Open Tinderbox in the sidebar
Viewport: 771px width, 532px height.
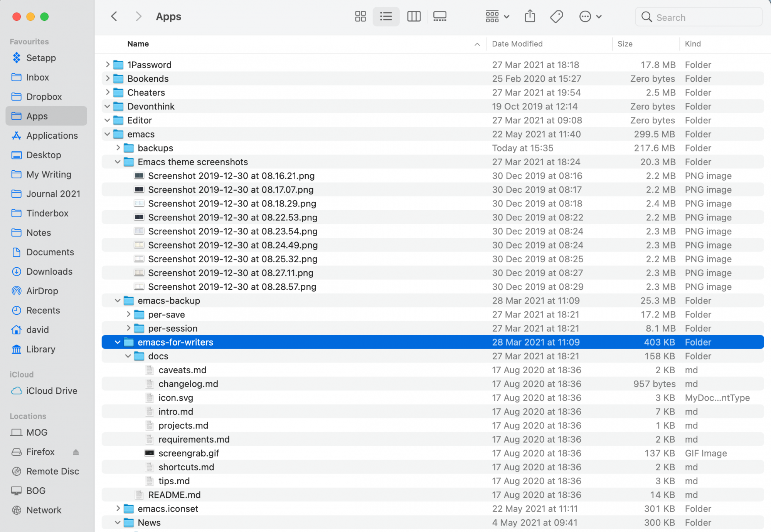(46, 213)
